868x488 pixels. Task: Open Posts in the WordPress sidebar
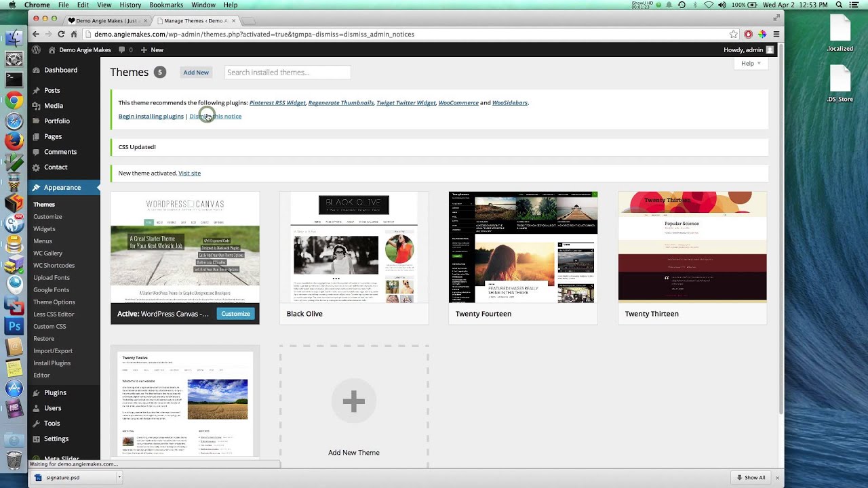[x=52, y=90]
